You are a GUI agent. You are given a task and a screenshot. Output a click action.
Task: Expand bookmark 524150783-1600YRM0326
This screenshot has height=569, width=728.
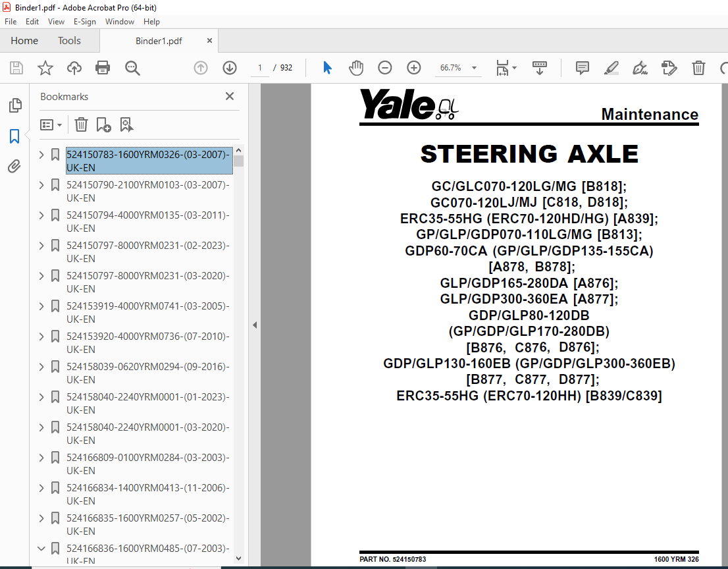coord(41,155)
